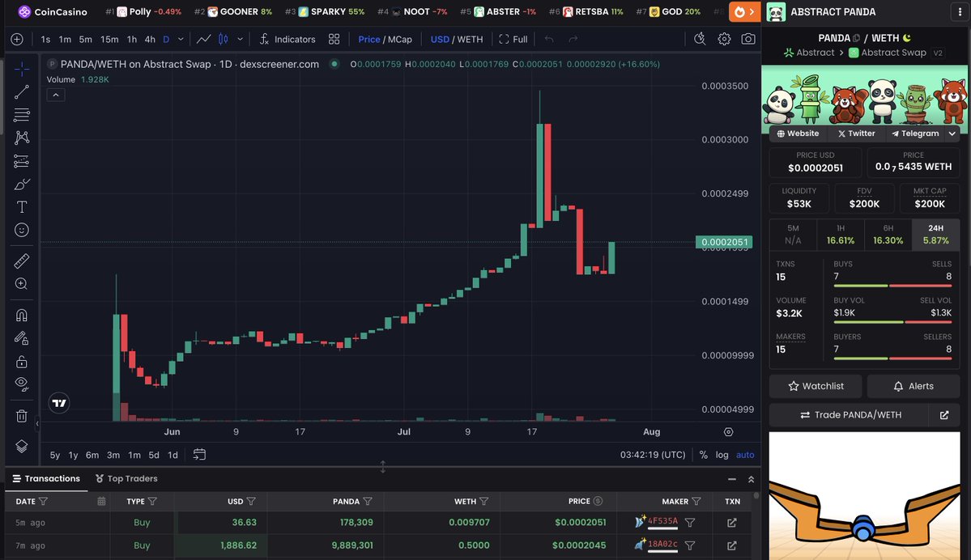Select the 4h timeframe
The width and height of the screenshot is (971, 560).
[150, 39]
